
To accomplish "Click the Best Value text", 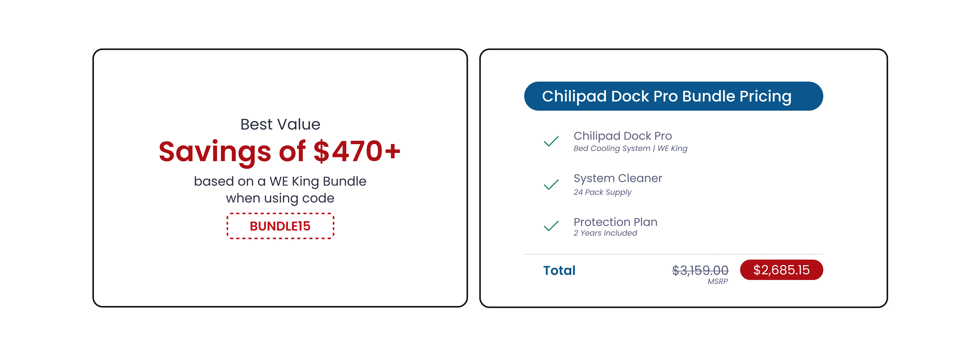I will point(280,124).
